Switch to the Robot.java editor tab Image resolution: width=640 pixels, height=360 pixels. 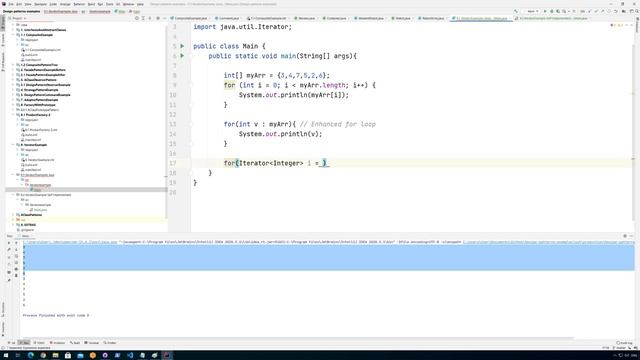401,18
